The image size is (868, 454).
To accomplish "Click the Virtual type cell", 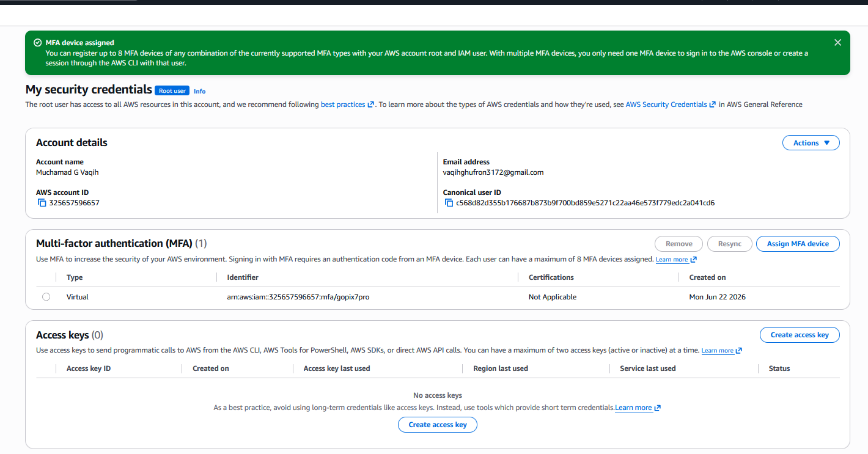I will pyautogui.click(x=78, y=297).
